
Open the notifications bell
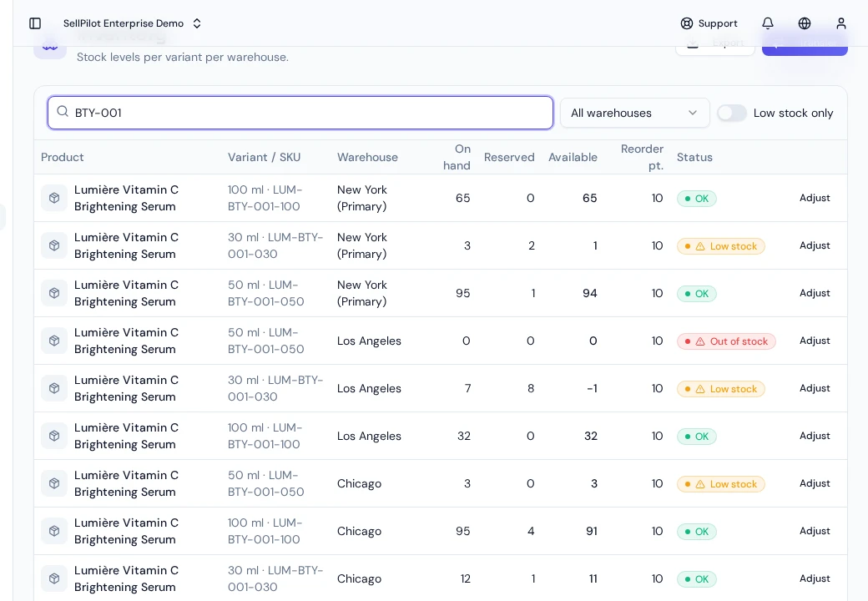pyautogui.click(x=768, y=23)
